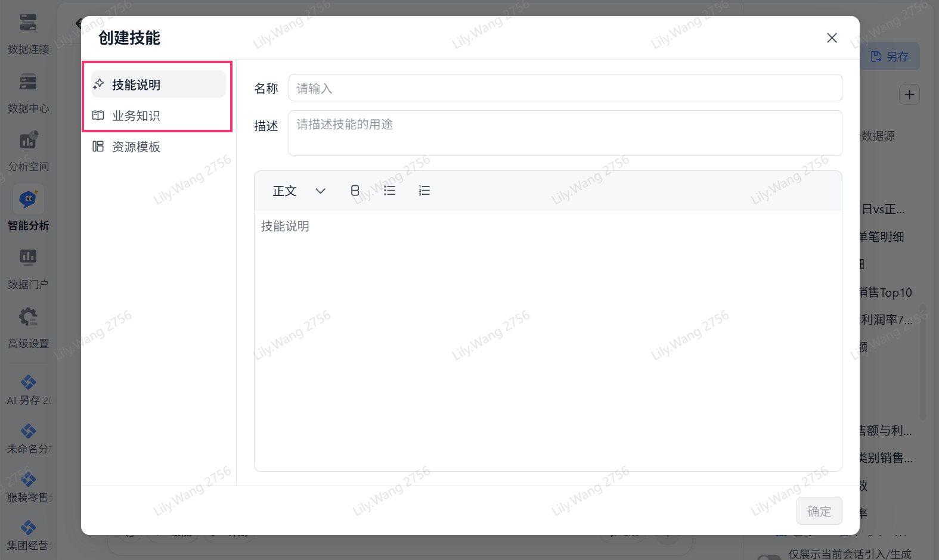Switch to the 技能说明 tab
This screenshot has height=560, width=939.
coord(159,85)
